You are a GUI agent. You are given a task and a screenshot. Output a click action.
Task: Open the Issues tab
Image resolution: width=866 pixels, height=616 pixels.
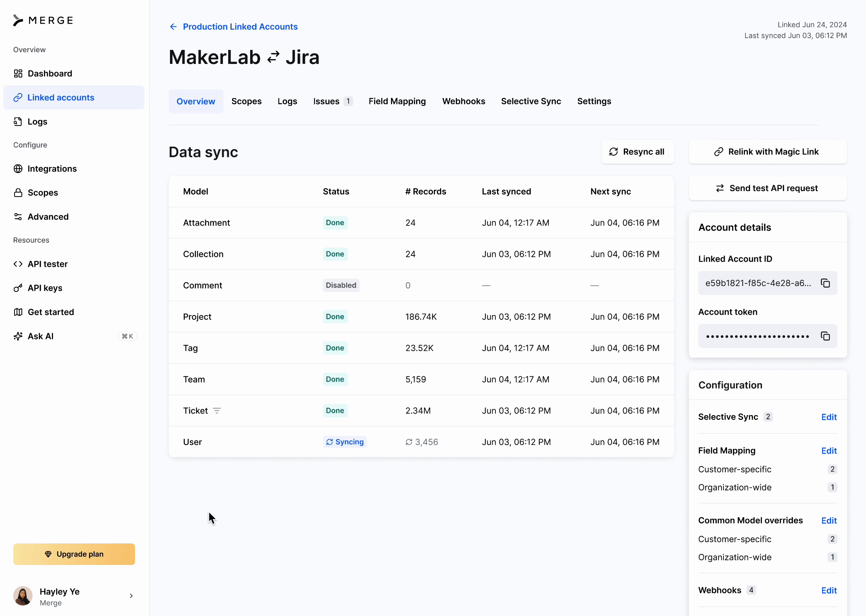333,101
